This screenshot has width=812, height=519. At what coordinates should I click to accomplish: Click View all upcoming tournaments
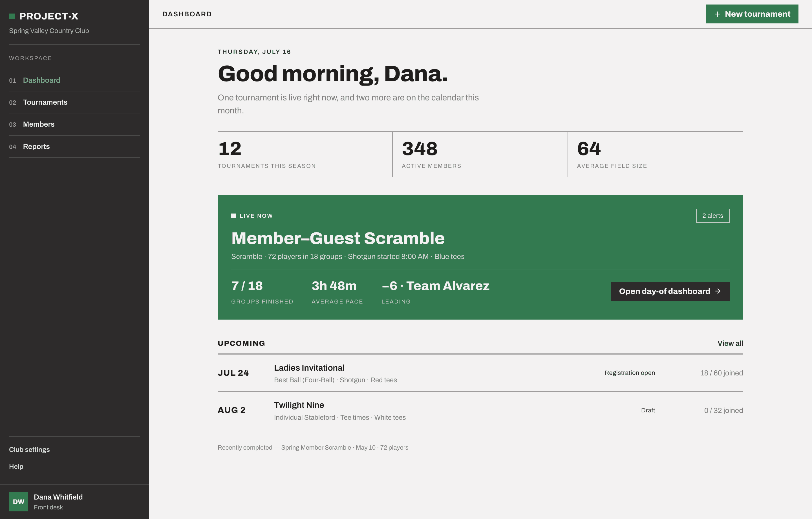[x=730, y=343]
